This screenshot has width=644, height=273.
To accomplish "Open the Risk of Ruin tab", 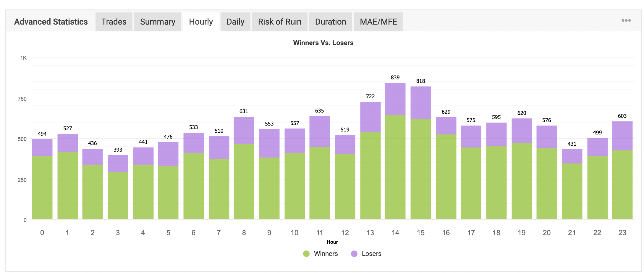I will (279, 22).
